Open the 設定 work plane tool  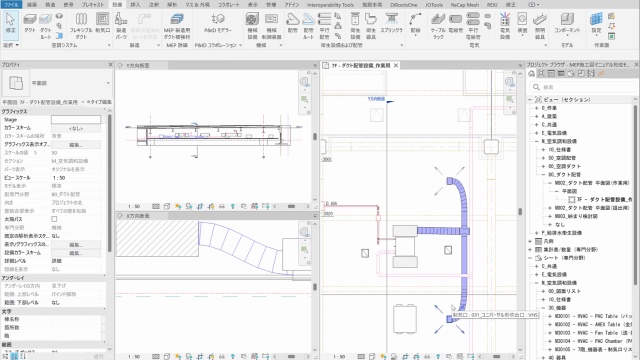pos(596,23)
